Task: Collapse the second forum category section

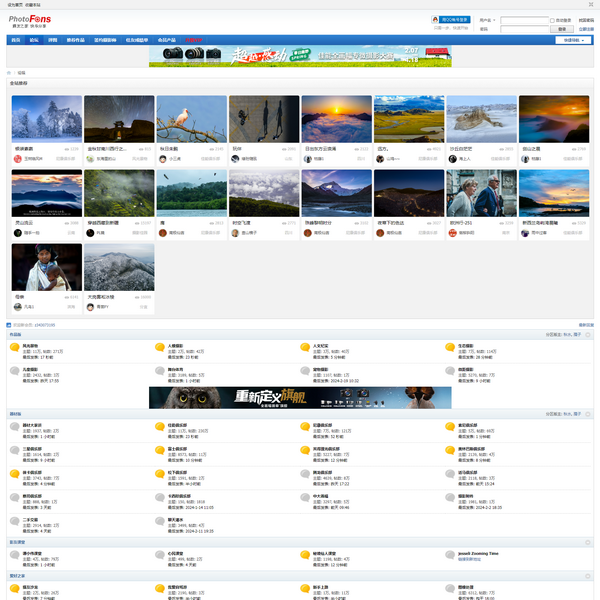Action: click(x=588, y=414)
